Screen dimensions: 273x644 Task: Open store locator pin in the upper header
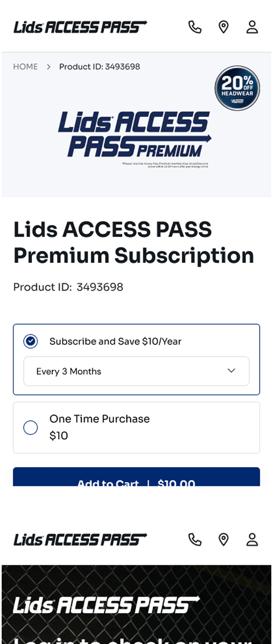223,27
